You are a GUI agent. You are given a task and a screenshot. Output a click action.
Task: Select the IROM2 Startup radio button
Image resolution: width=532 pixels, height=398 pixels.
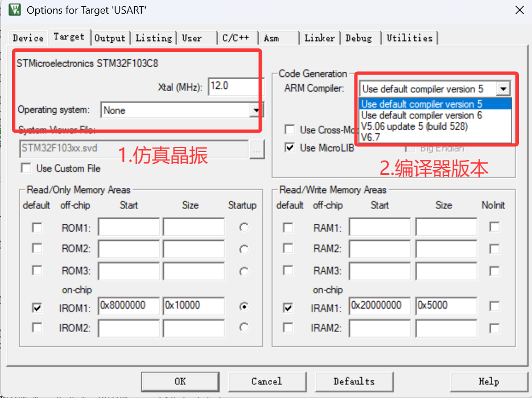coord(244,327)
